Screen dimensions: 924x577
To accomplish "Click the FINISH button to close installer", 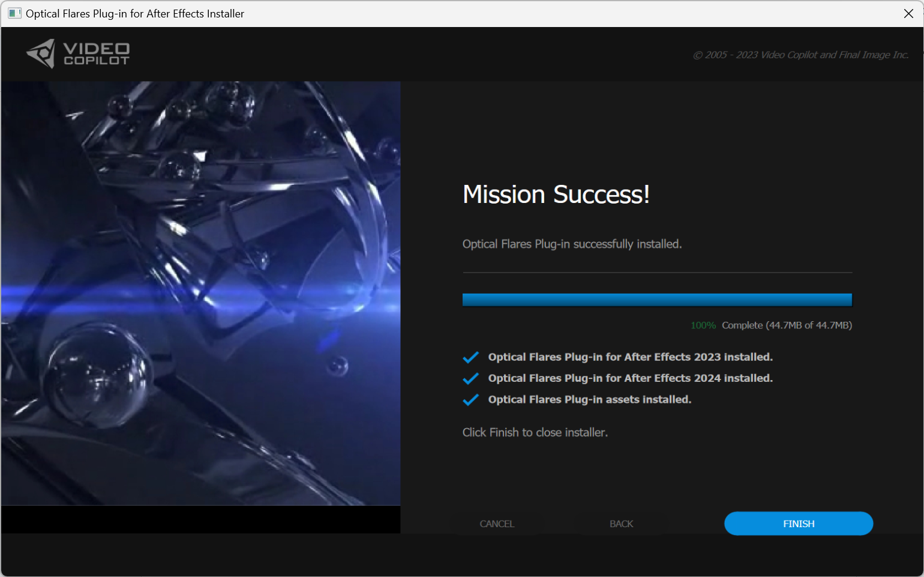I will (x=798, y=524).
